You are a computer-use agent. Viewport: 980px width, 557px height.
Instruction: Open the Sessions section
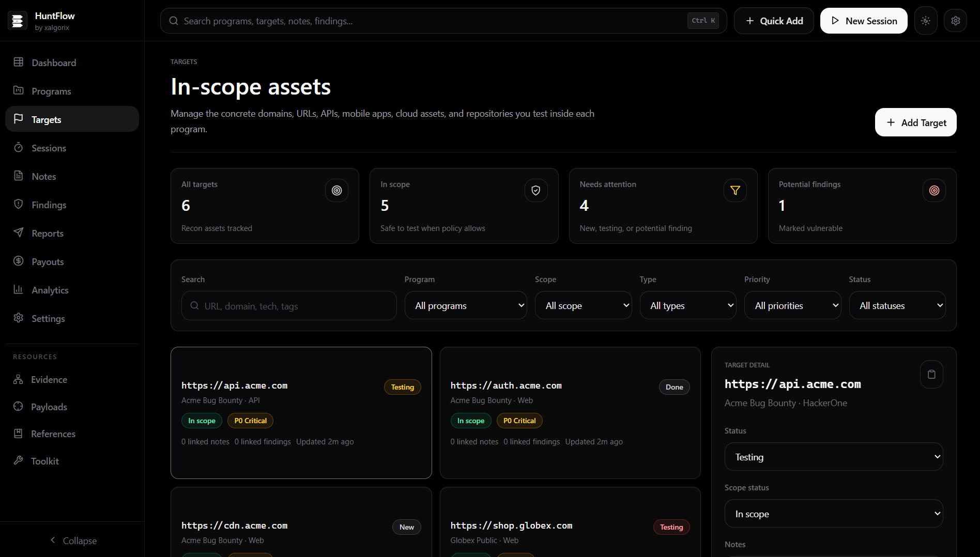point(72,148)
